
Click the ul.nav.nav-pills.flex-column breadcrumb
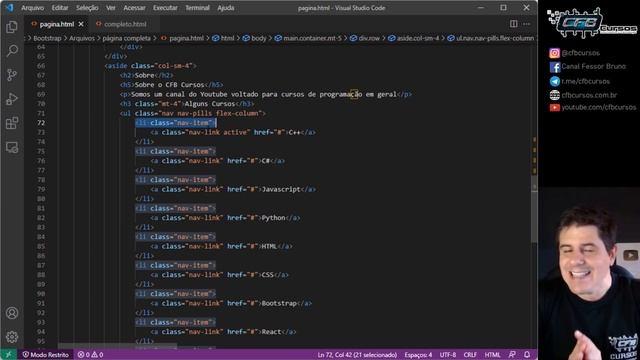click(x=491, y=38)
